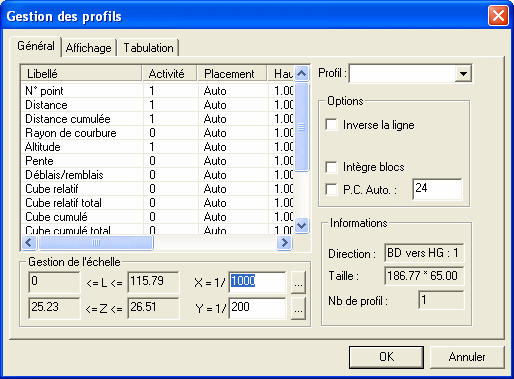
Task: Tick the Intègre blocs checkbox
Action: (331, 167)
